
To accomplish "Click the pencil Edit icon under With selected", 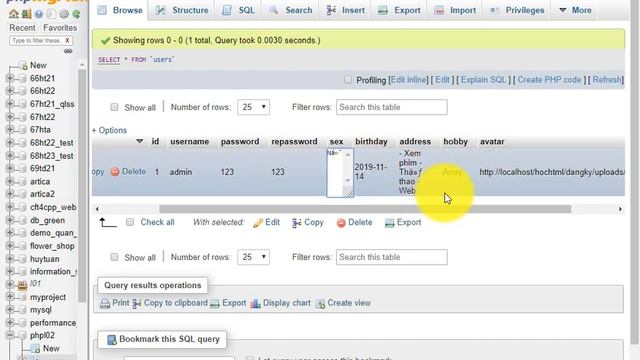I will point(258,223).
